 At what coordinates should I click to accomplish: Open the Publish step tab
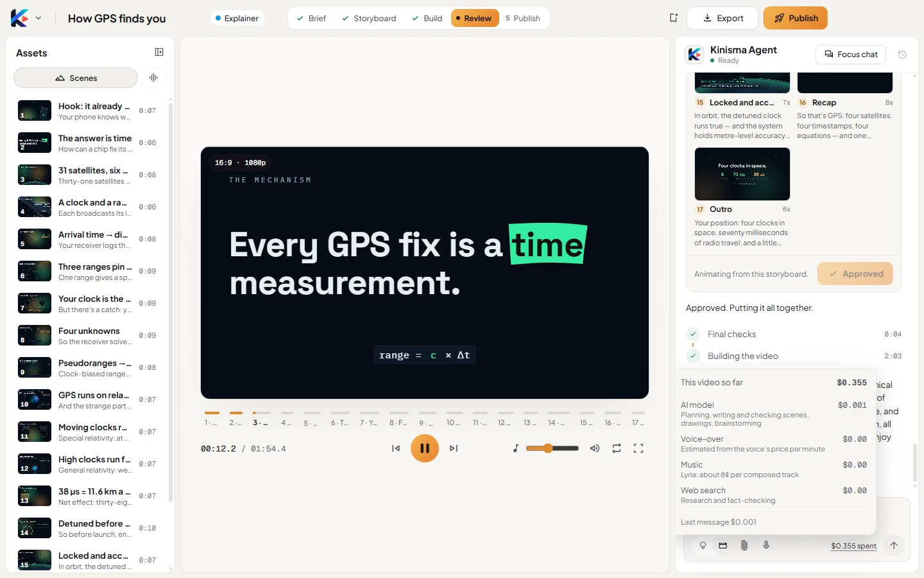523,18
